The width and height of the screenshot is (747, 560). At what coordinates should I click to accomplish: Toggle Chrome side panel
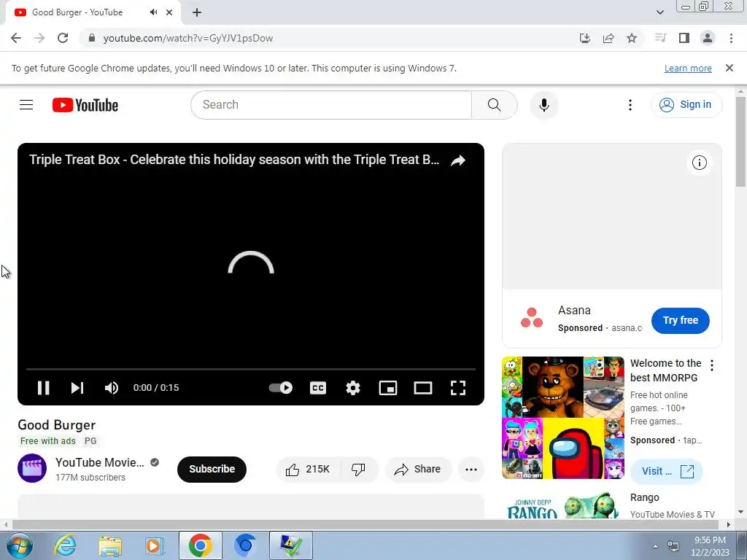click(x=684, y=38)
